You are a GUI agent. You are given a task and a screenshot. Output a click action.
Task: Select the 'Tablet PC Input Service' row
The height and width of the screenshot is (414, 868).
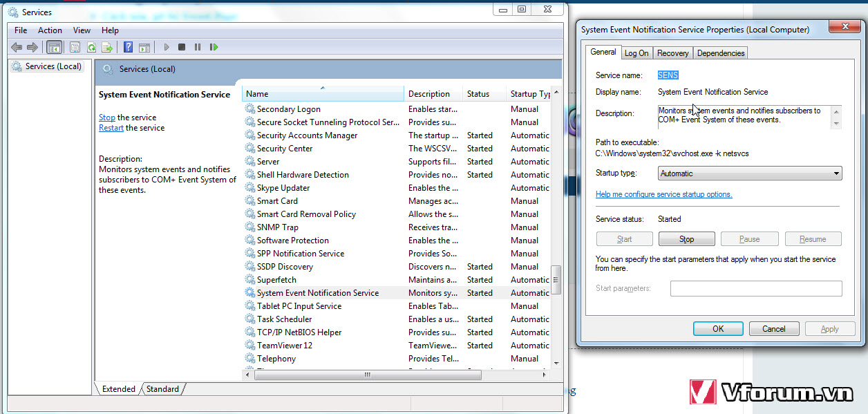(x=397, y=306)
